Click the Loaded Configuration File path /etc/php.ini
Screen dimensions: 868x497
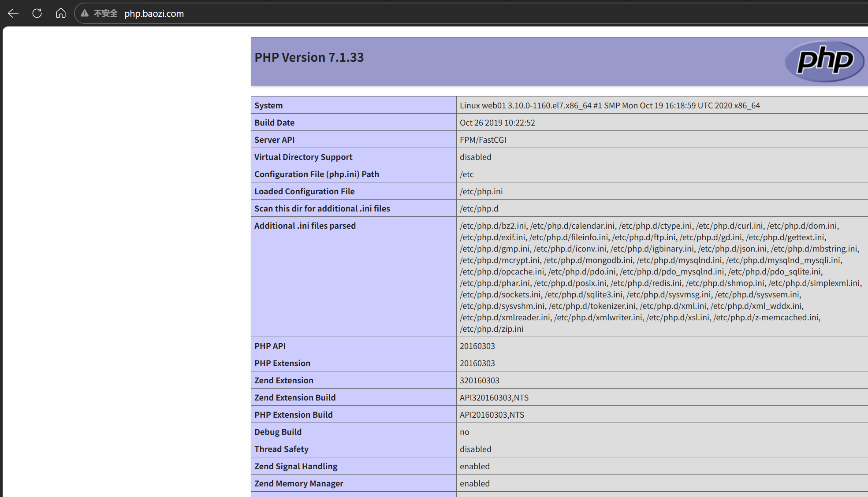coord(481,191)
